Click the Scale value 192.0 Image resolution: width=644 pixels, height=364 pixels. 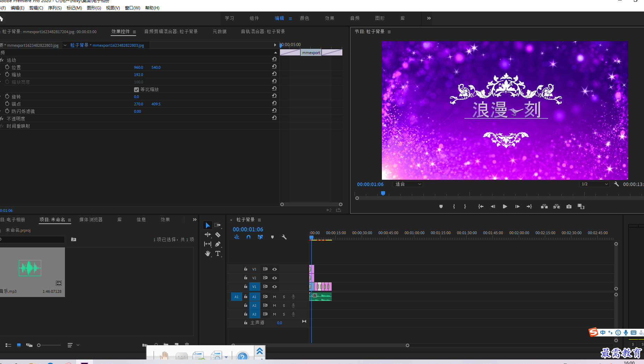click(139, 75)
